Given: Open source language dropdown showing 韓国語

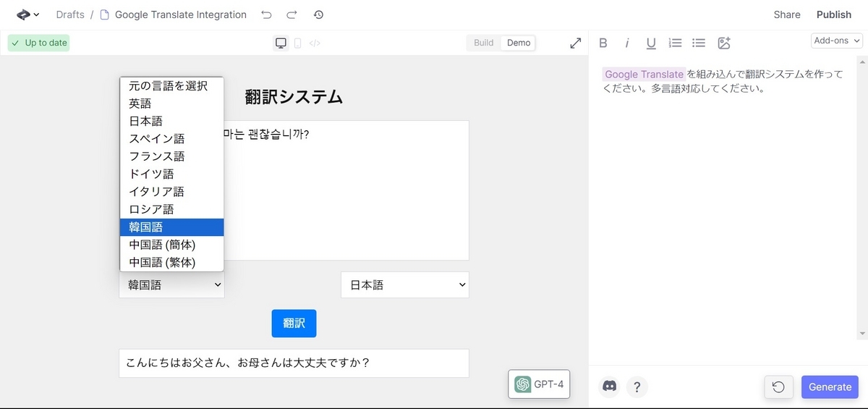Looking at the screenshot, I should pyautogui.click(x=171, y=284).
